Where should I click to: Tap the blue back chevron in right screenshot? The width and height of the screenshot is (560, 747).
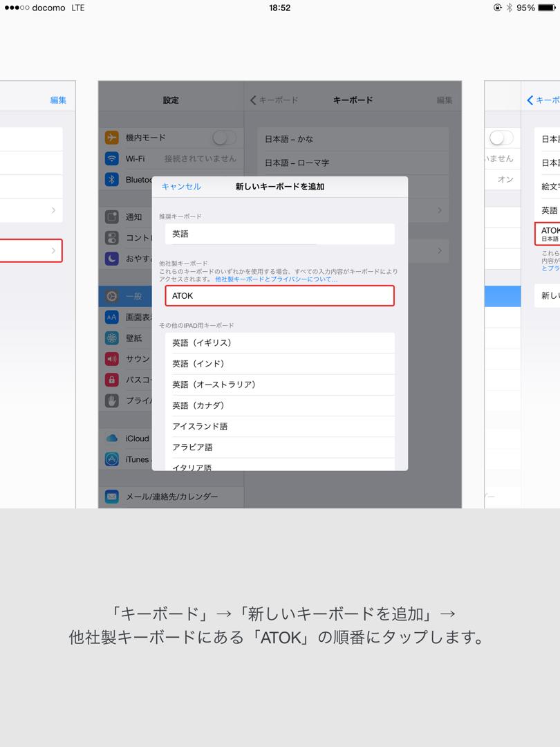pyautogui.click(x=530, y=100)
